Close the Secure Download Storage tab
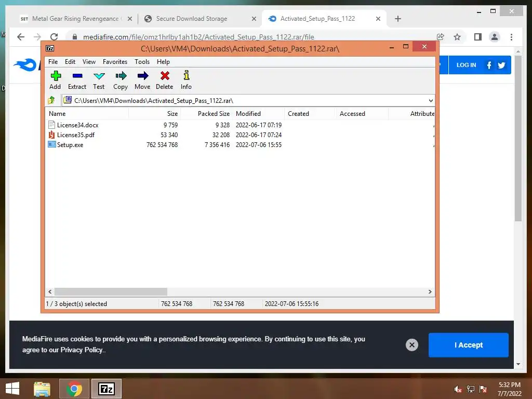Screen dimensions: 532x399 pyautogui.click(x=254, y=19)
